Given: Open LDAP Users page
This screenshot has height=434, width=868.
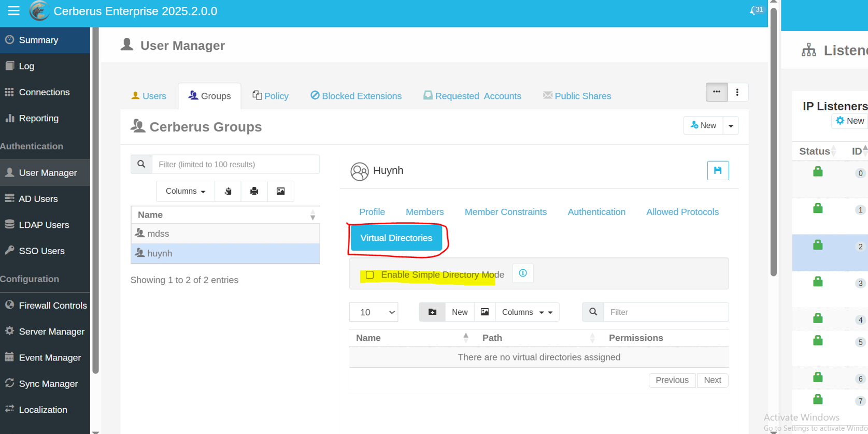Looking at the screenshot, I should [45, 225].
